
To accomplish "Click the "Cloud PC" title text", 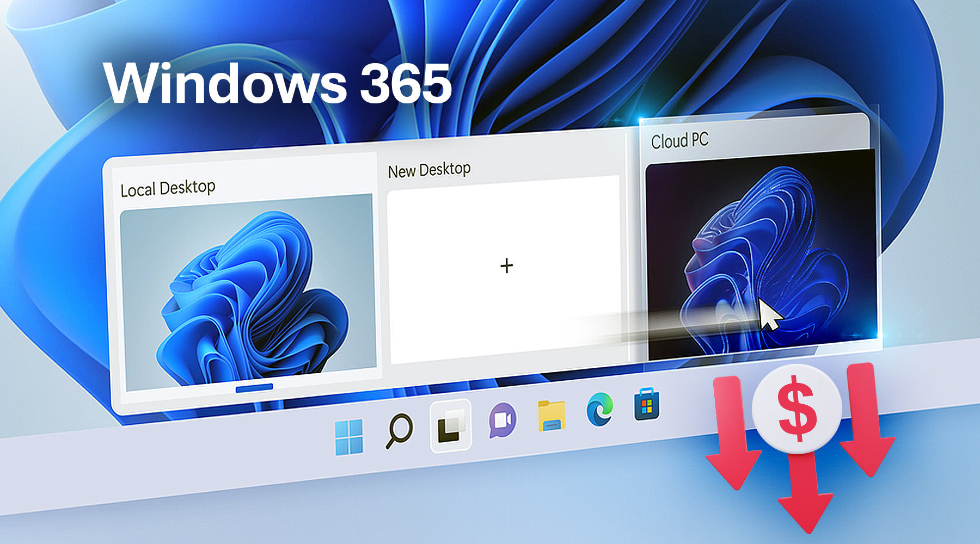I will pyautogui.click(x=679, y=141).
